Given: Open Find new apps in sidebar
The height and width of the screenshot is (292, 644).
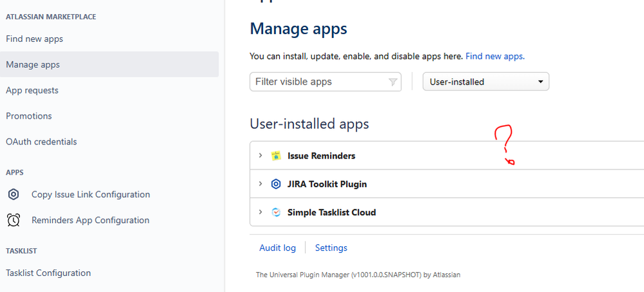Looking at the screenshot, I should pos(35,39).
